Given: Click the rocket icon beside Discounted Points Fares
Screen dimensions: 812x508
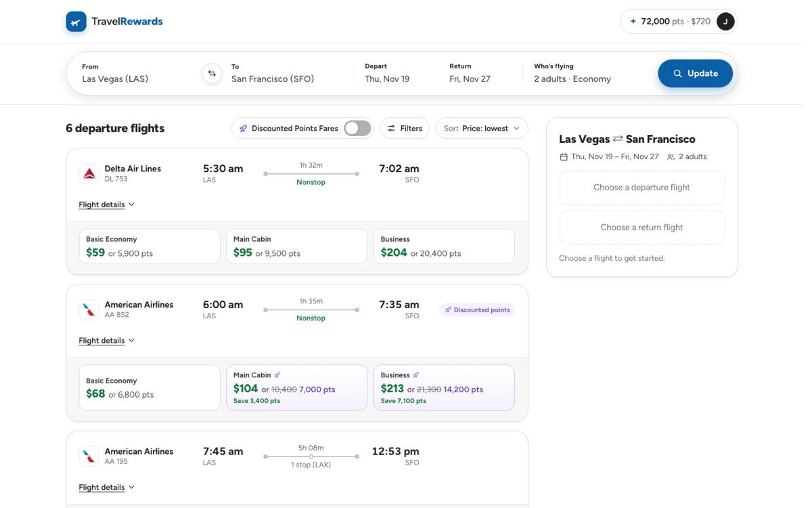Looking at the screenshot, I should pos(244,129).
